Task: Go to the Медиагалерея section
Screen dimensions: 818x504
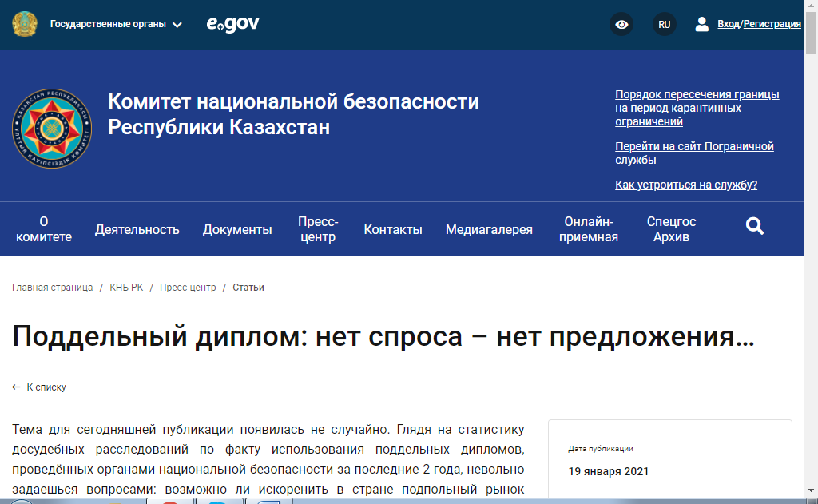Action: 489,229
